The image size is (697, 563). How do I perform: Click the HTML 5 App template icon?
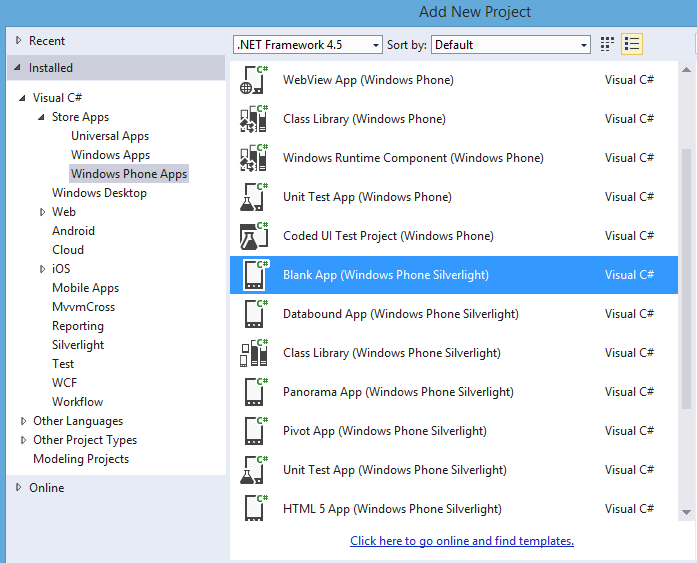(x=256, y=509)
